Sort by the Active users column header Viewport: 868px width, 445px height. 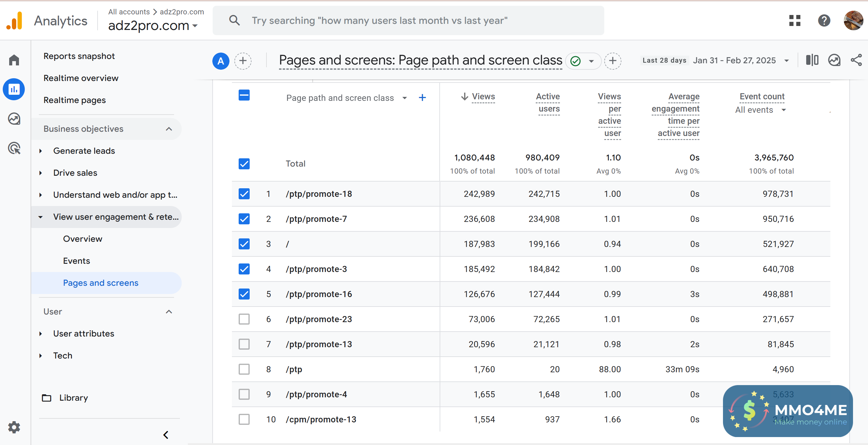(548, 103)
